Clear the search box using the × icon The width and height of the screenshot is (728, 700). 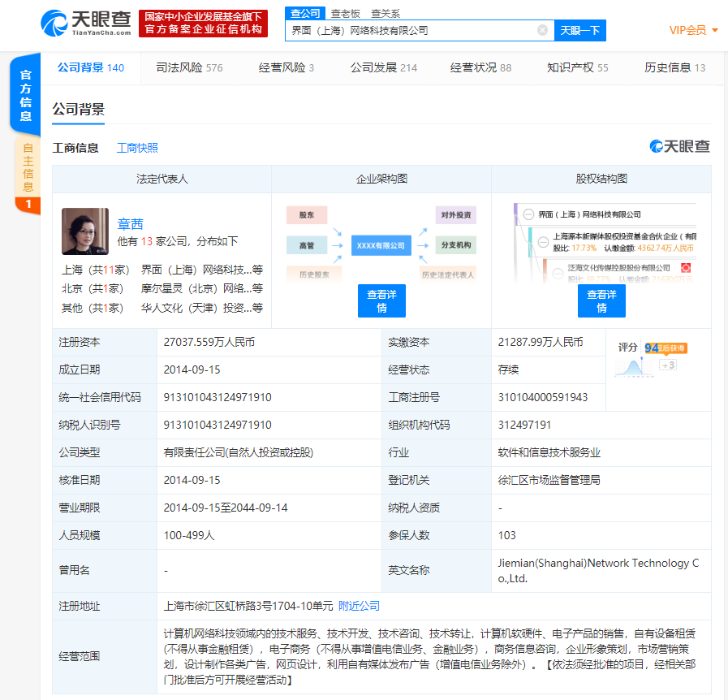tap(541, 30)
